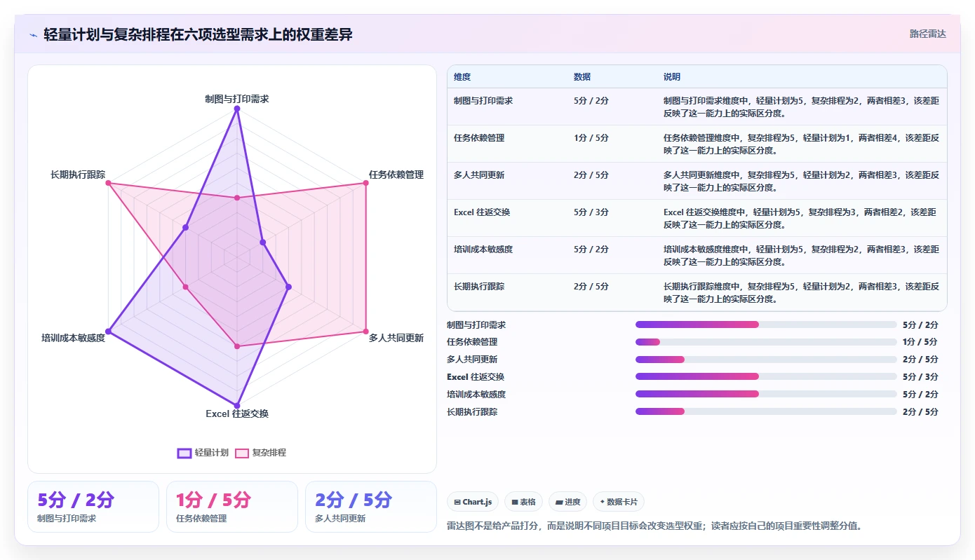Toggle the 复杂排程 legend swatch

click(x=242, y=453)
